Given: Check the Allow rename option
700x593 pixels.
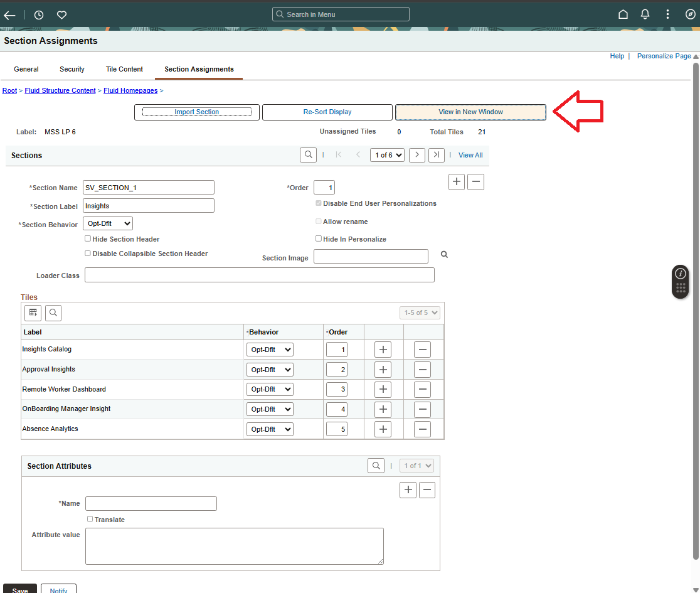Looking at the screenshot, I should click(318, 221).
